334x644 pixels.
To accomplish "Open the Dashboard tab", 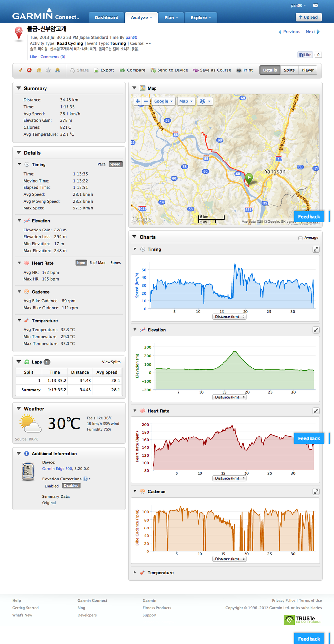I will (x=107, y=18).
